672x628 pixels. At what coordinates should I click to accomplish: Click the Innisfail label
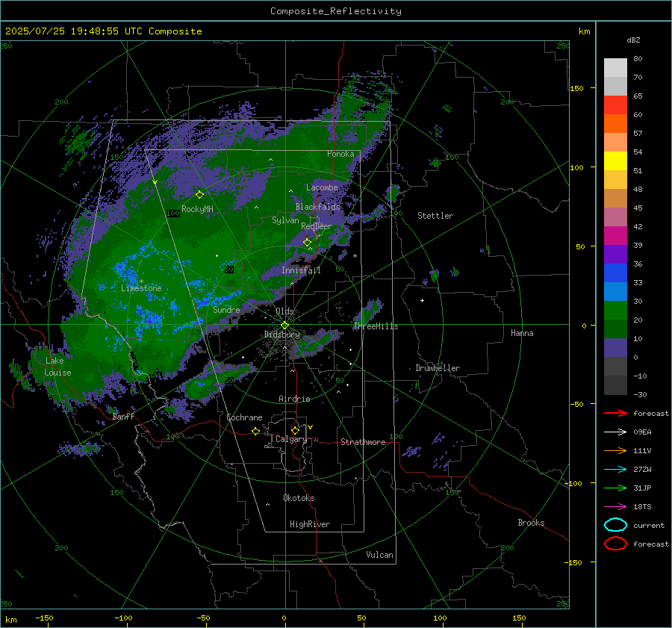tap(301, 270)
